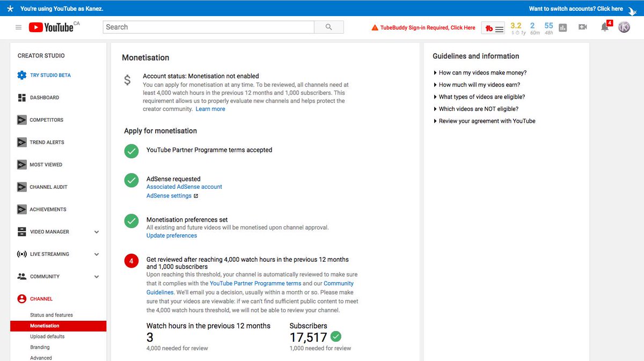Open Upload defaults submenu item

(47, 337)
